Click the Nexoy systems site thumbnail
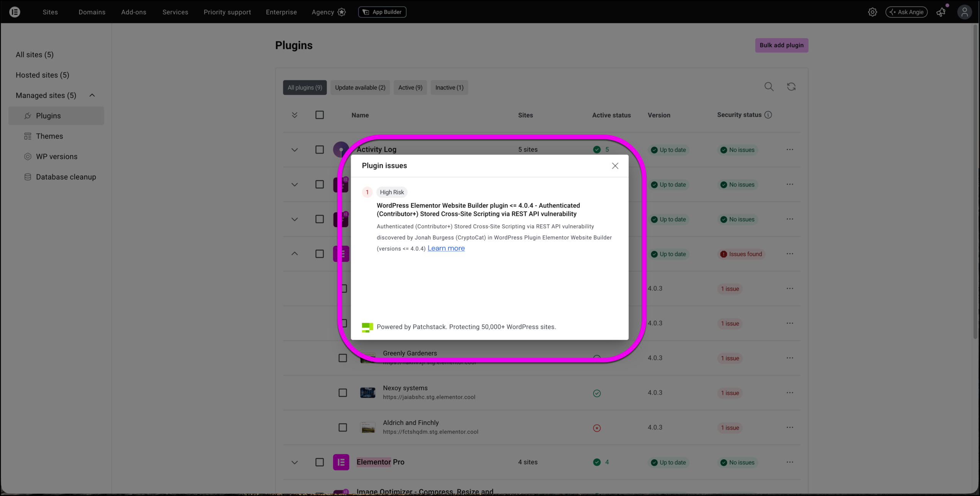The height and width of the screenshot is (496, 980). 368,393
